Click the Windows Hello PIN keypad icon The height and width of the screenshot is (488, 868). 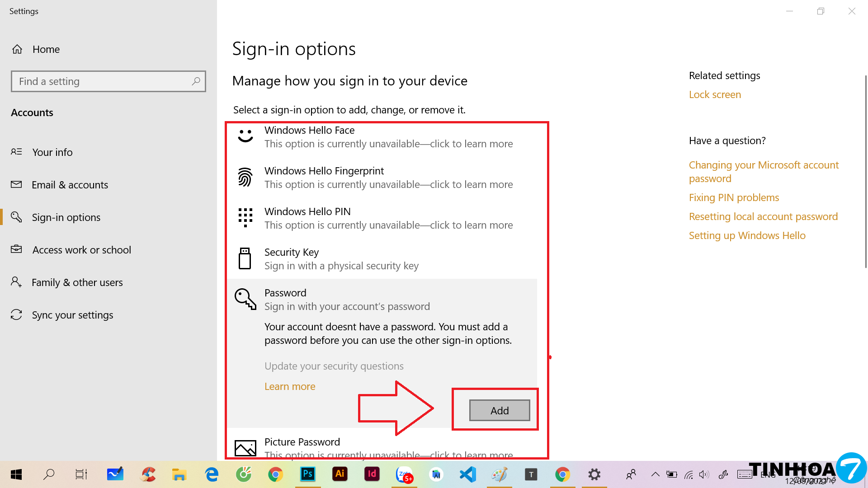[x=245, y=218]
